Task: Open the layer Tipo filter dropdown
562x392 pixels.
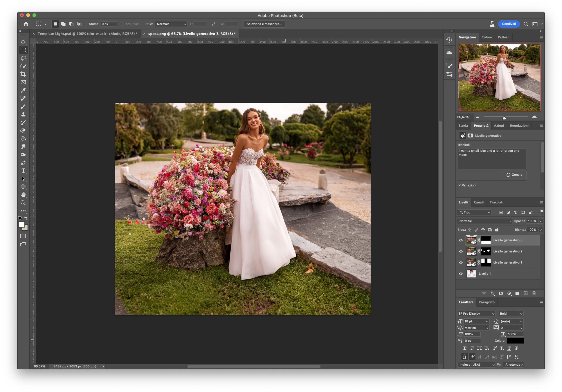Action: [474, 213]
